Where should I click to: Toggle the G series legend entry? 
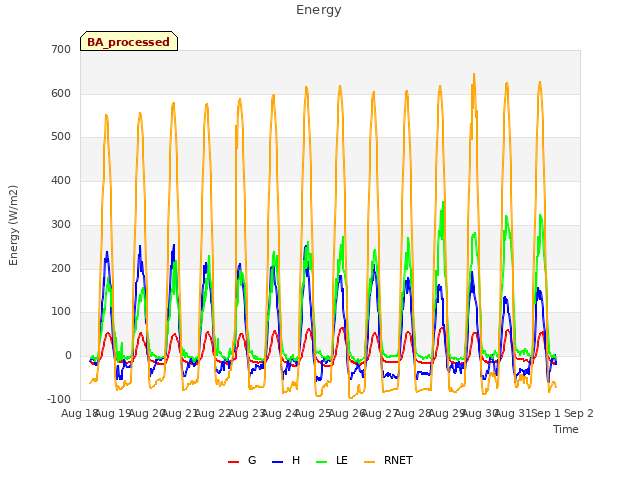(x=242, y=460)
